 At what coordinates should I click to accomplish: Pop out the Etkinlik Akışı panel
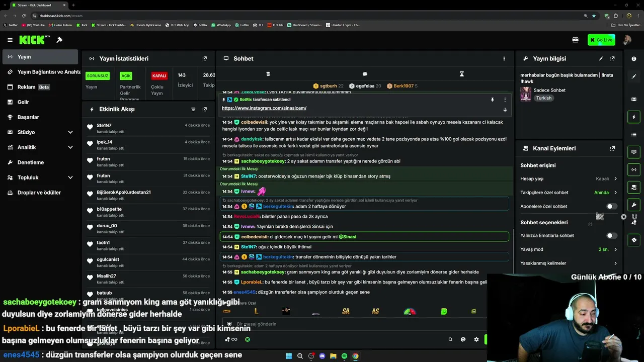tap(204, 109)
